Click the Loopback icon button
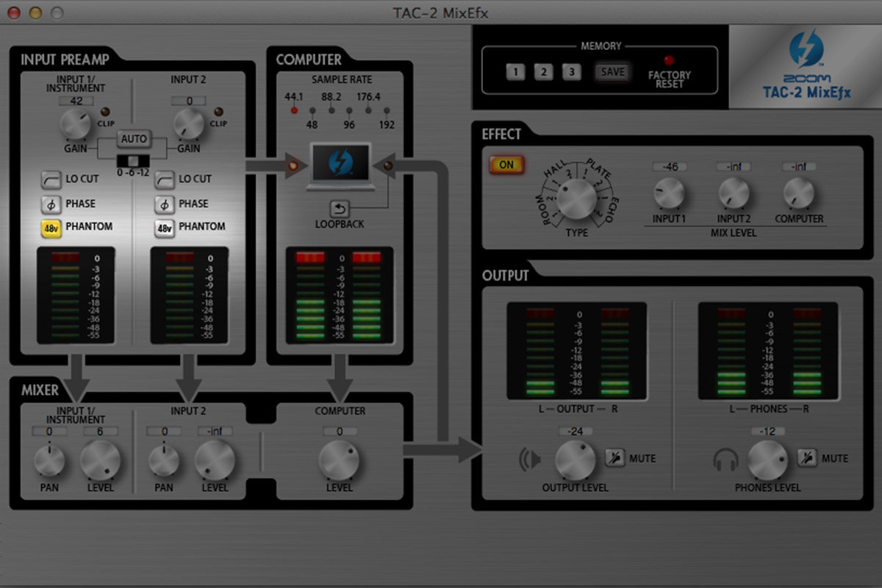 point(340,209)
